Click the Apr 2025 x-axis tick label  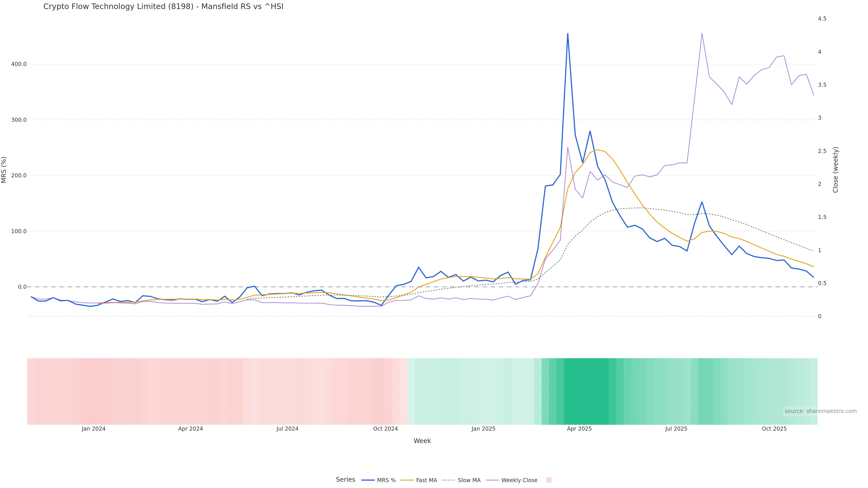coord(579,429)
